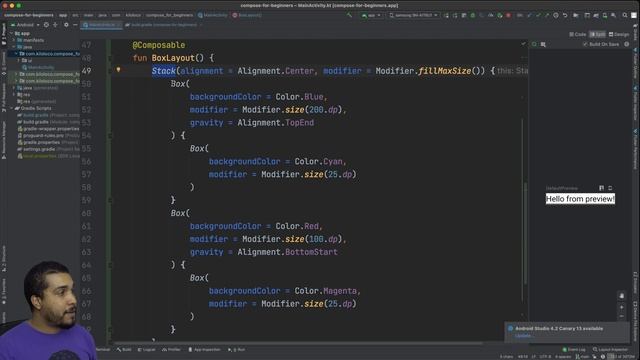This screenshot has width=640, height=360.
Task: Click the interactive preview icon above Hello preview
Action: coord(601,188)
